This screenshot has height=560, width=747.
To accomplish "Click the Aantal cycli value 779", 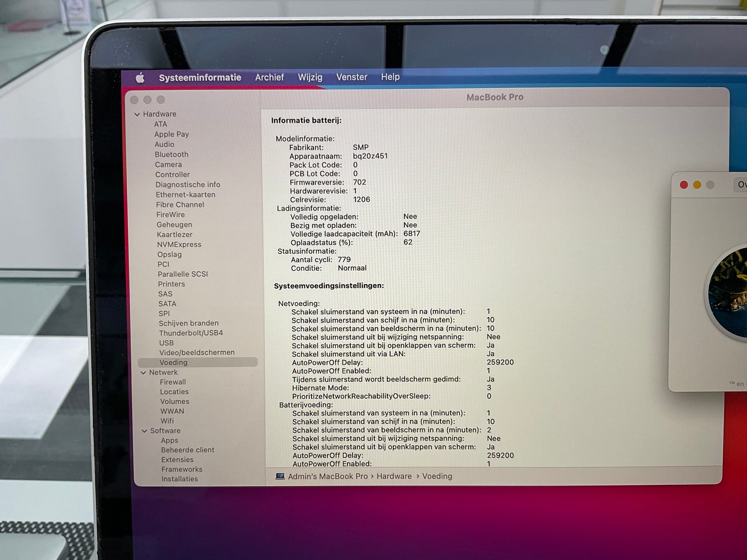I will 344,260.
